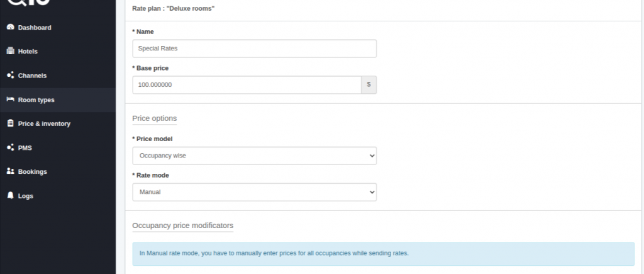
Task: Open the Price model dropdown
Action: (x=254, y=156)
